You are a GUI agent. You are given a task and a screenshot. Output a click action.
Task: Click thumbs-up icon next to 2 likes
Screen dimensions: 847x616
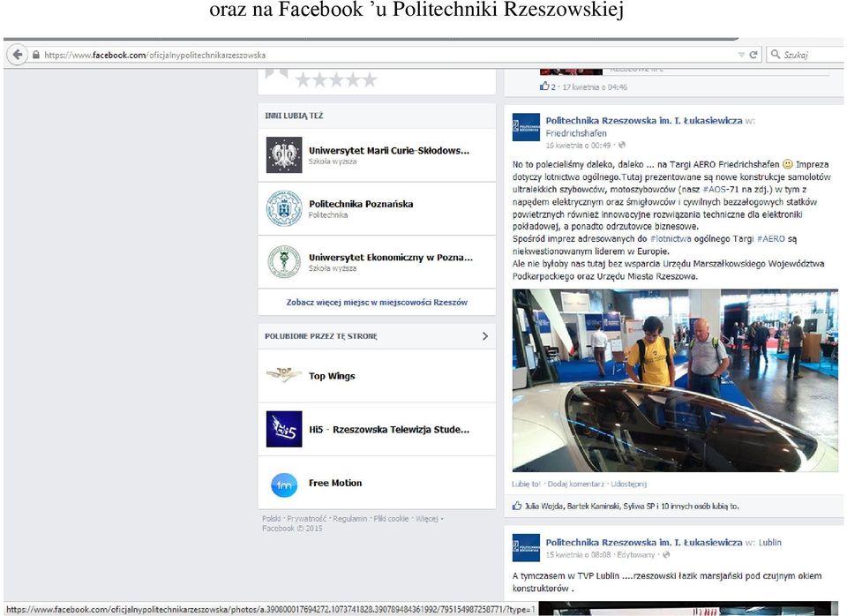click(544, 86)
